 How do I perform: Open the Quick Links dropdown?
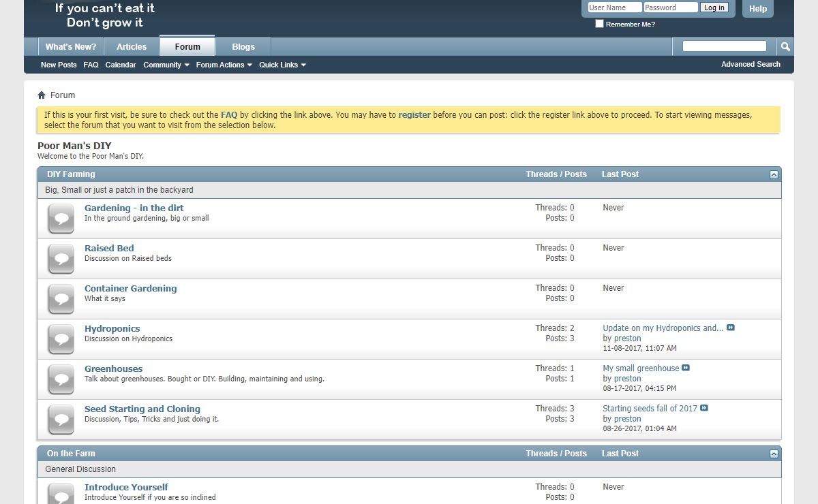282,65
